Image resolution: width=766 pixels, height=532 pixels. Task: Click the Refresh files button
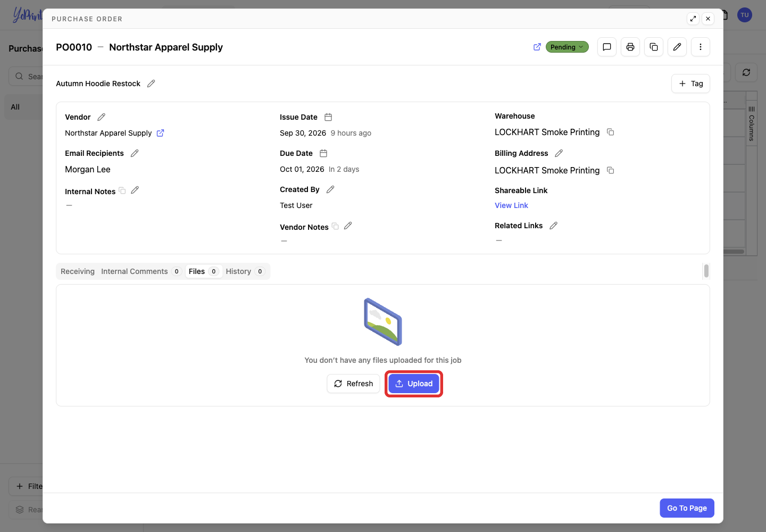pos(353,384)
